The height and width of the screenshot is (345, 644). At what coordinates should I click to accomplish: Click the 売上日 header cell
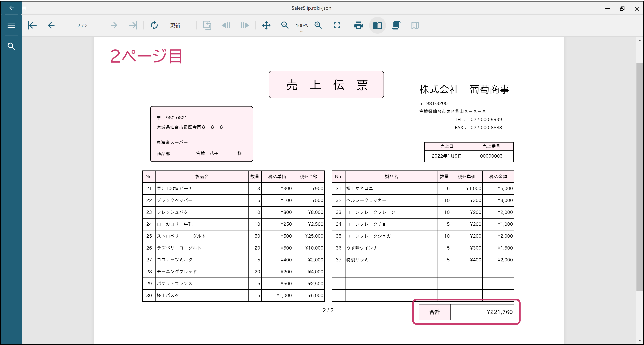point(446,146)
